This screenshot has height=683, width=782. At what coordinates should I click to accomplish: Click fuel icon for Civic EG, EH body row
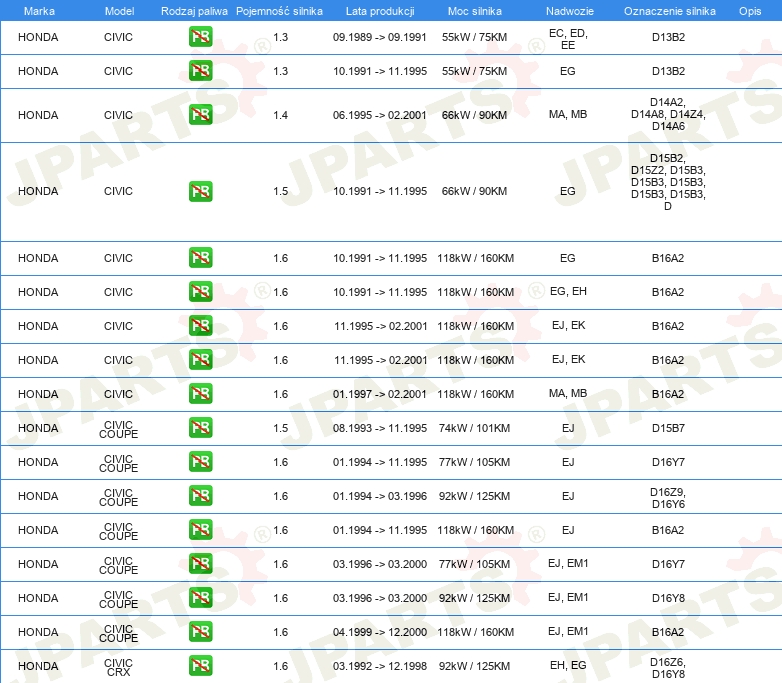[200, 292]
